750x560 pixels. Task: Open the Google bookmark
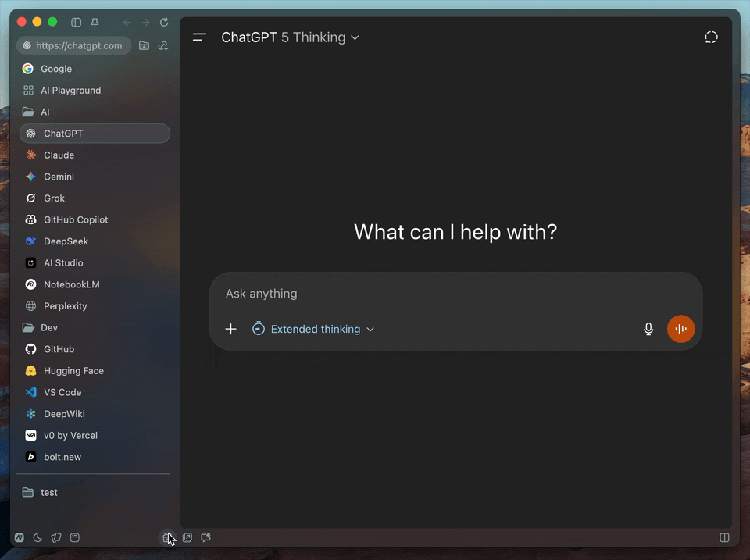[95, 69]
